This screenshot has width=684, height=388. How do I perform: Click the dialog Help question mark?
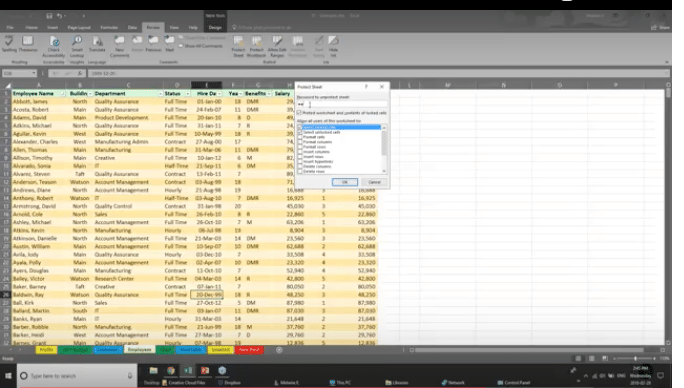(x=366, y=87)
